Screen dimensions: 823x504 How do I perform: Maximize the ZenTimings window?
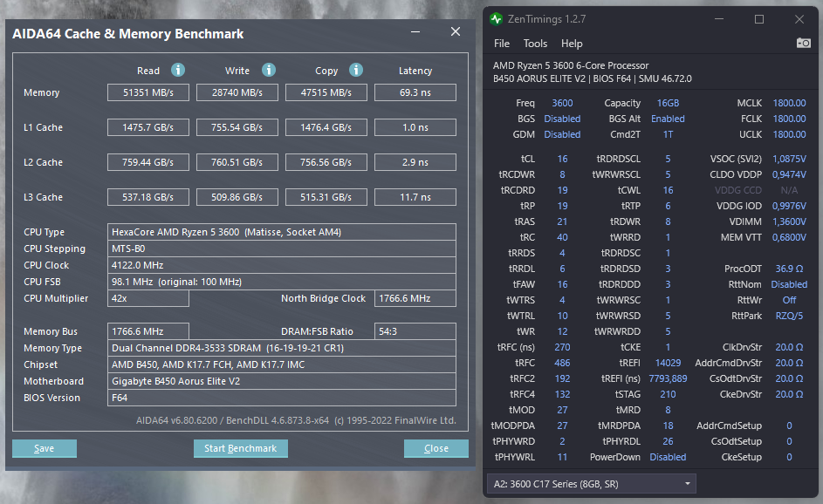pyautogui.click(x=759, y=19)
